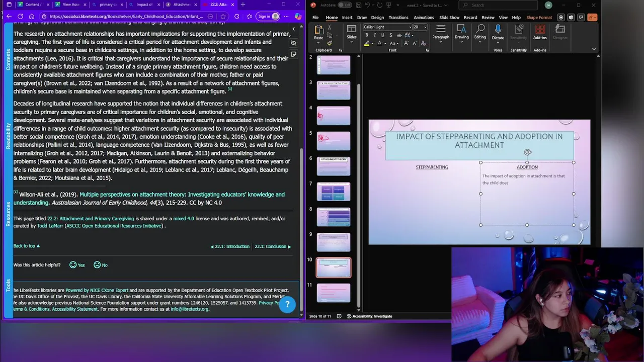Select the Format Painter tool
This screenshot has width=644, height=362.
[x=330, y=43]
